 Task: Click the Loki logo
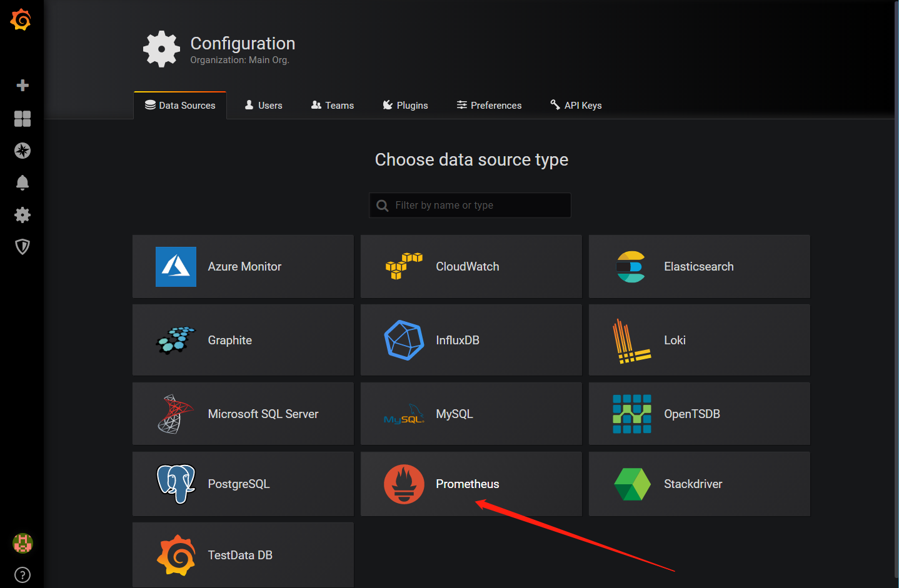point(631,341)
